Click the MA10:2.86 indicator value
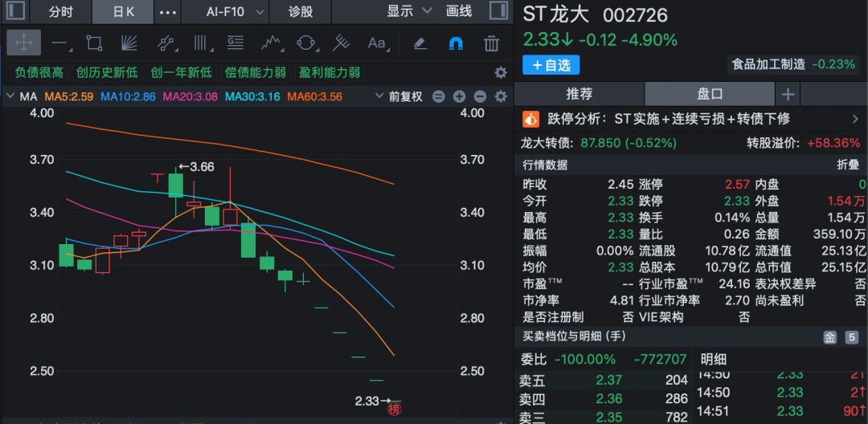 [128, 96]
